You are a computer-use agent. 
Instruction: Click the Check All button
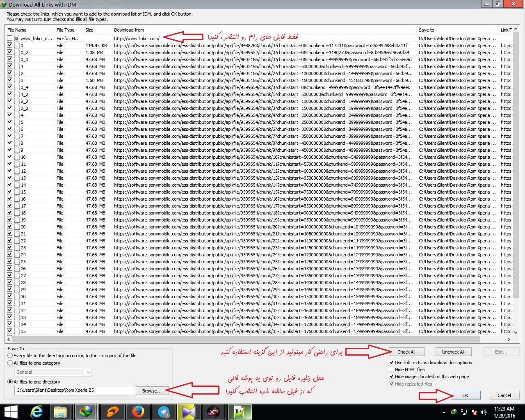[x=406, y=352]
